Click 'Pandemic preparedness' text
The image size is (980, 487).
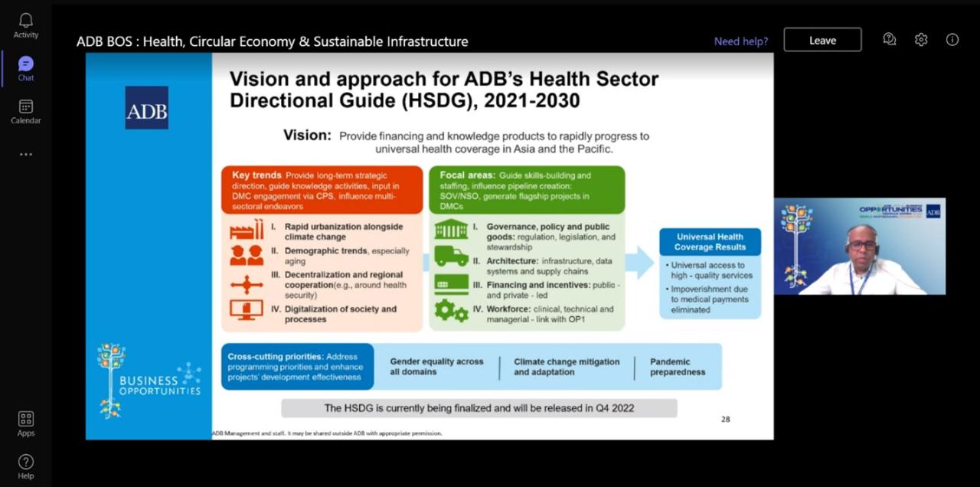678,367
